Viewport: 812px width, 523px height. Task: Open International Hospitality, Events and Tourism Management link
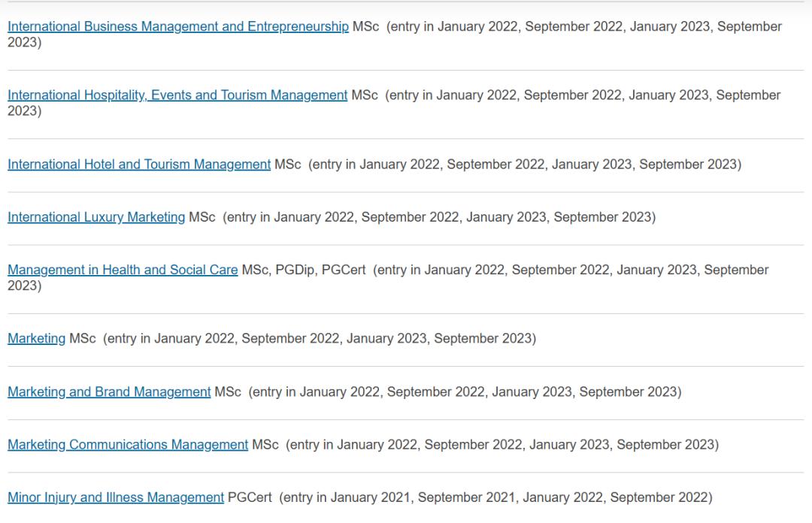click(x=177, y=95)
